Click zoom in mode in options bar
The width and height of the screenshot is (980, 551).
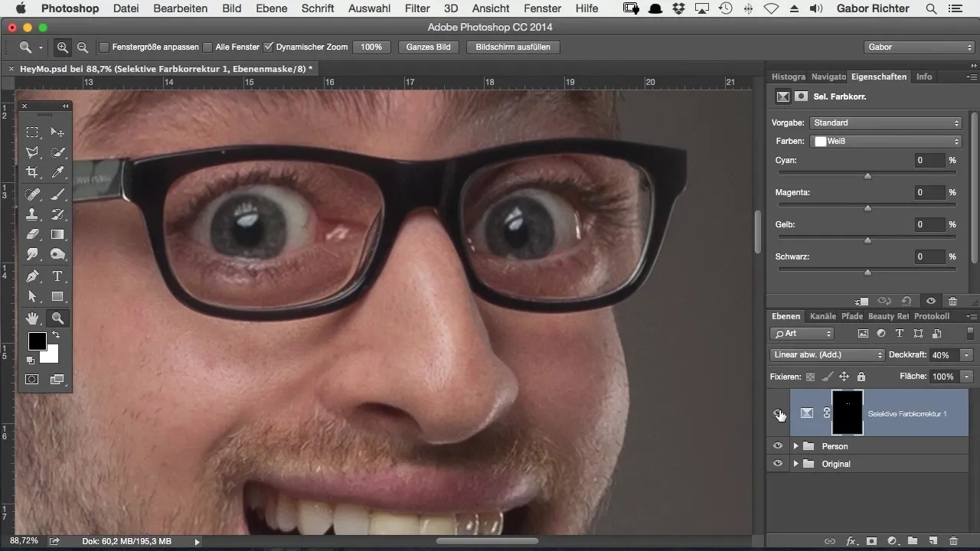point(63,47)
